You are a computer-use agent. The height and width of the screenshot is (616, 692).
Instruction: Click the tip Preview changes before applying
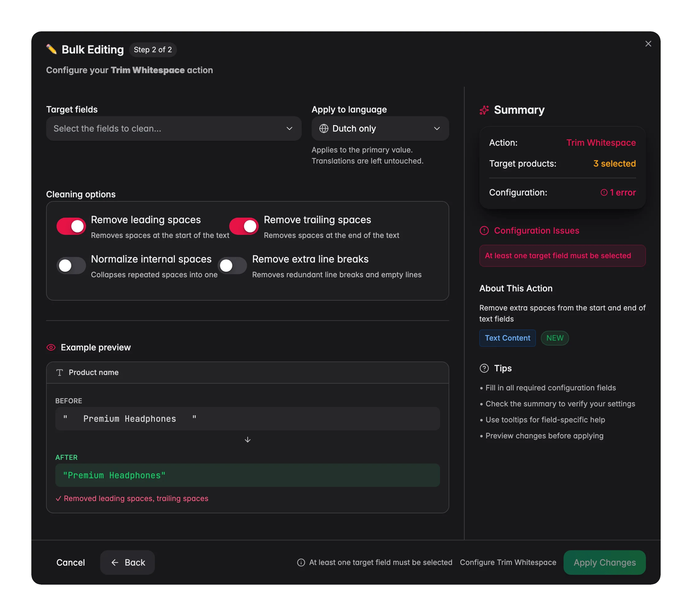(x=545, y=436)
